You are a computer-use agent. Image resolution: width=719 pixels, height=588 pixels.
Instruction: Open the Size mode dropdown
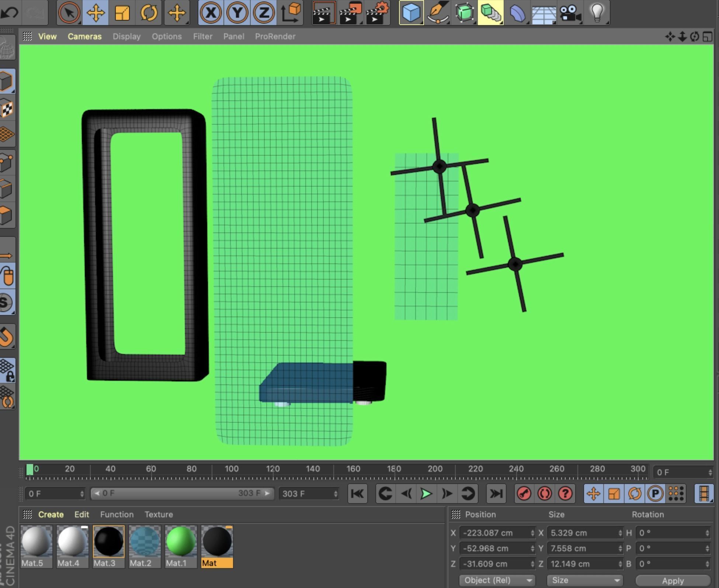coord(584,580)
